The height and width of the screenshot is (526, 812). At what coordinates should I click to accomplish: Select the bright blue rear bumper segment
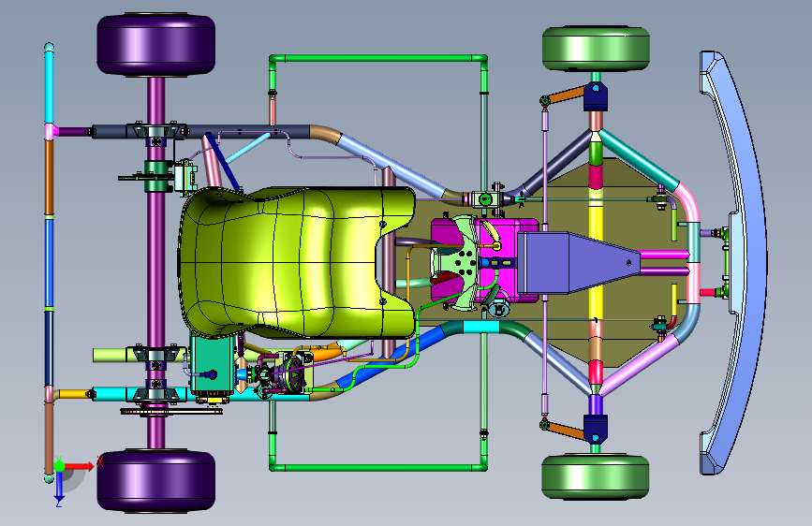pos(50,263)
